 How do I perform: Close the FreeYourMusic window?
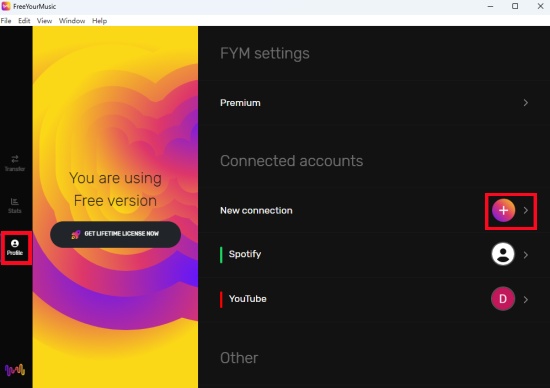[540, 6]
